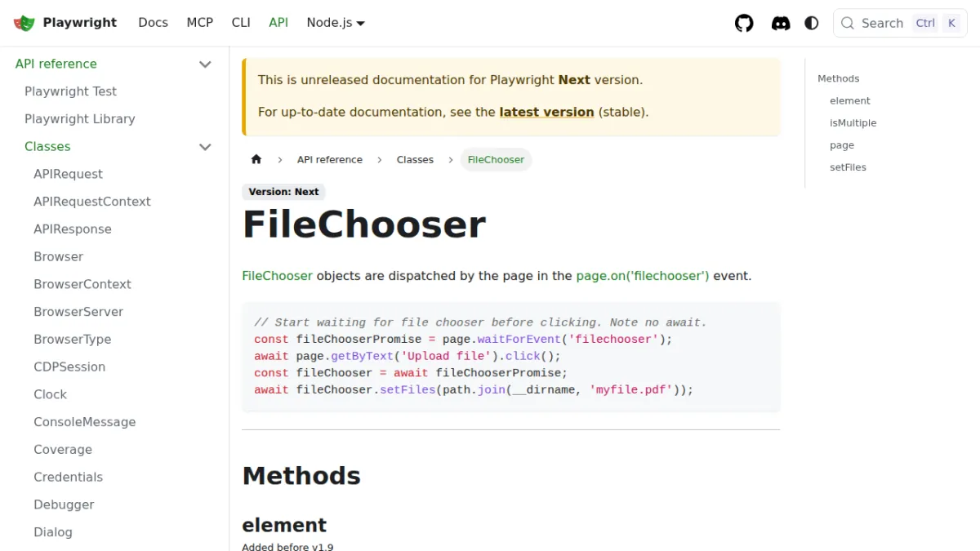Open APIResponse class page
Image resolution: width=980 pixels, height=551 pixels.
73,229
